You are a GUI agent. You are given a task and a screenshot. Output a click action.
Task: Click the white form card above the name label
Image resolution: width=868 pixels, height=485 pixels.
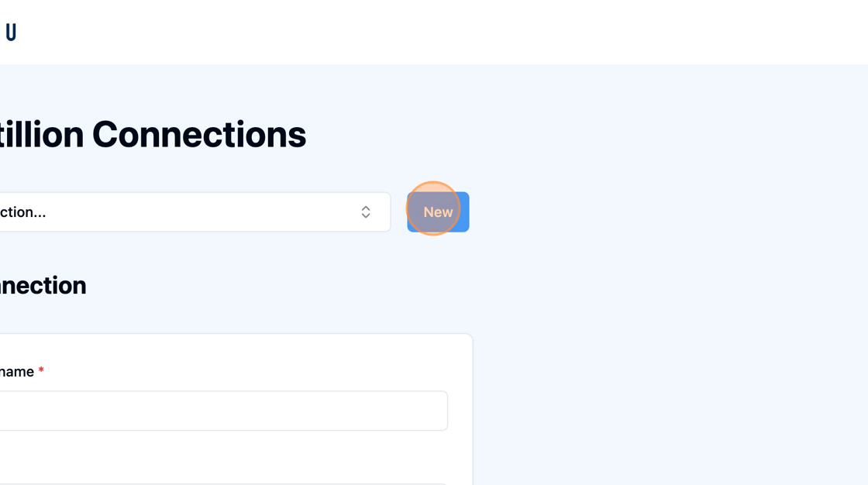point(236,349)
